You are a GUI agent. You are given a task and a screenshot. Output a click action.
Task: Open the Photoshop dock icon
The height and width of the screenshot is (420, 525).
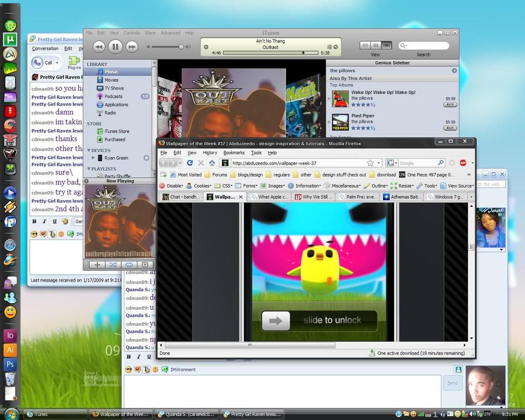coord(10,364)
